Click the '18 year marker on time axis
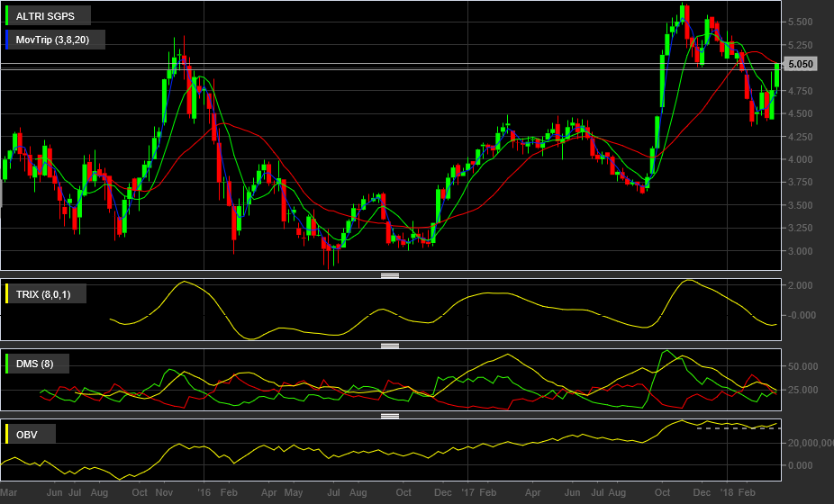 click(727, 492)
